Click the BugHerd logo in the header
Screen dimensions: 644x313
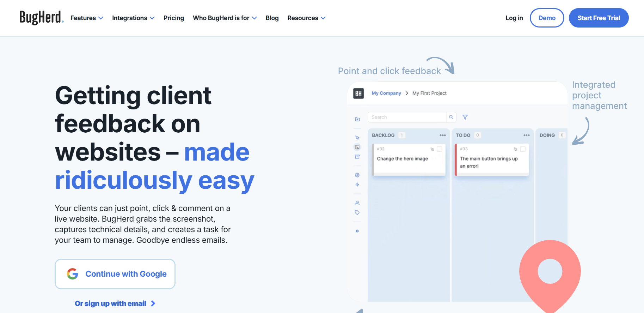[42, 18]
